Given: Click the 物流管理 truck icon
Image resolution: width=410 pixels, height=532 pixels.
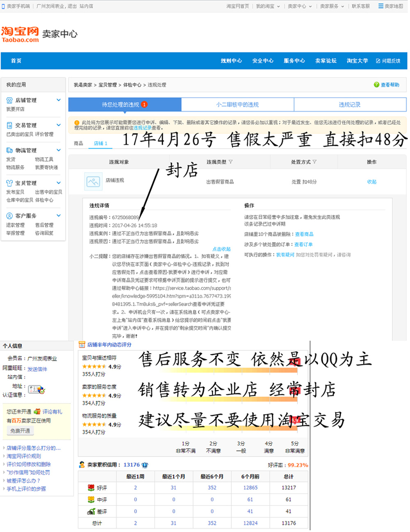Looking at the screenshot, I should coord(9,150).
